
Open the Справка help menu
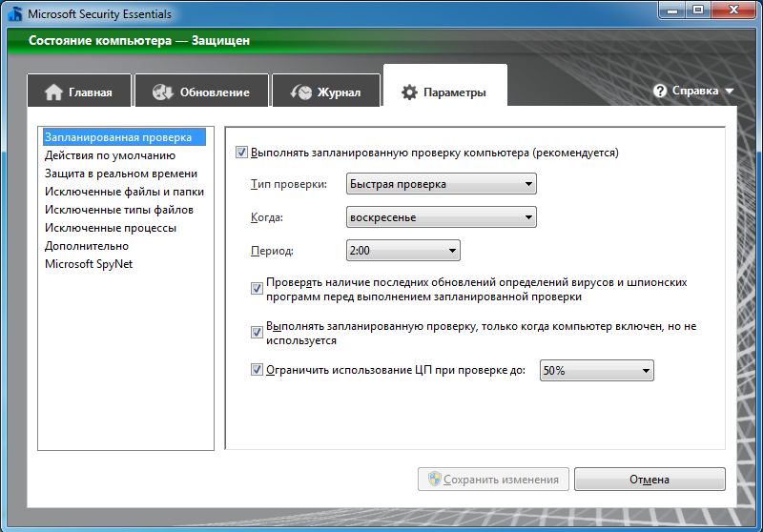click(693, 91)
